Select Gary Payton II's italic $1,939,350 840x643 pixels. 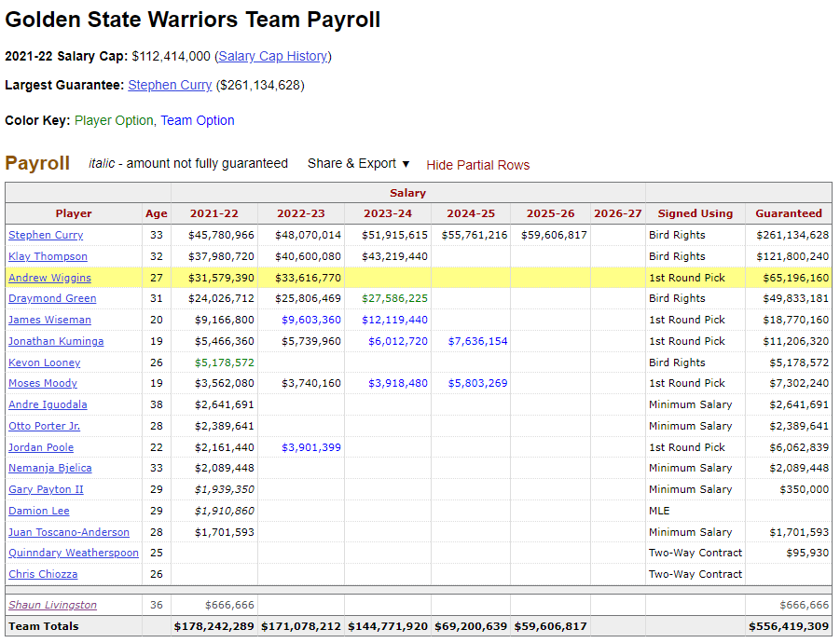[x=225, y=489]
